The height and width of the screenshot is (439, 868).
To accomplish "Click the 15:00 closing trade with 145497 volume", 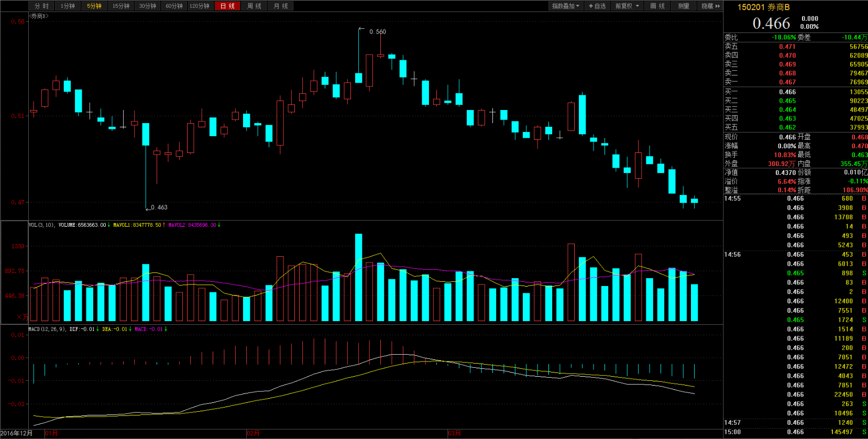I will pos(796,432).
